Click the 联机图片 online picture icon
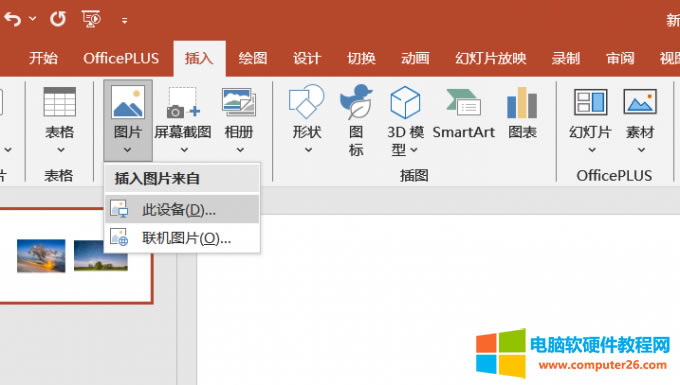The height and width of the screenshot is (385, 680). coord(119,237)
